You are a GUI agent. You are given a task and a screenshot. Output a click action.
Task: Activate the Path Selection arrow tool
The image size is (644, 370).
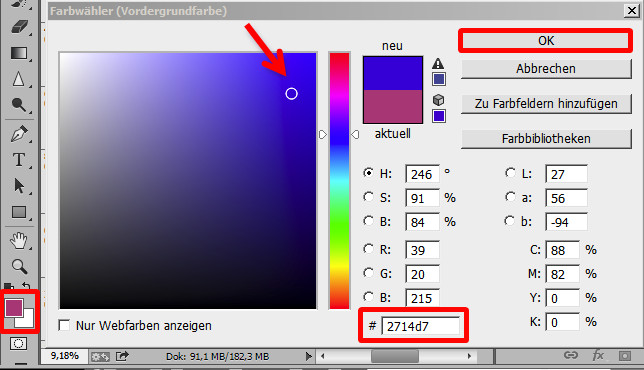(18, 186)
